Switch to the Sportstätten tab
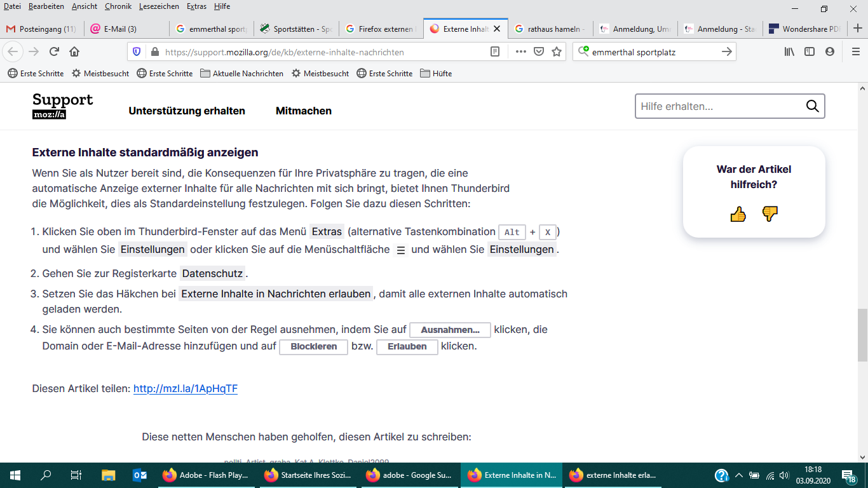This screenshot has height=488, width=868. [x=295, y=29]
